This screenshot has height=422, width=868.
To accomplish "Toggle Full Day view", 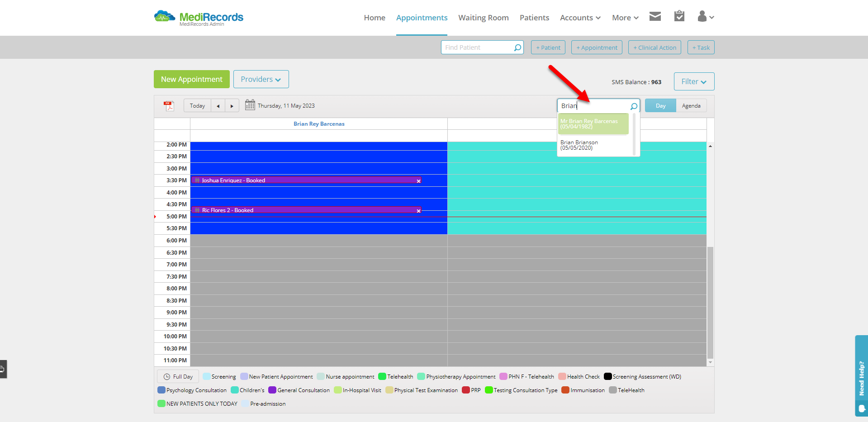I will 178,377.
